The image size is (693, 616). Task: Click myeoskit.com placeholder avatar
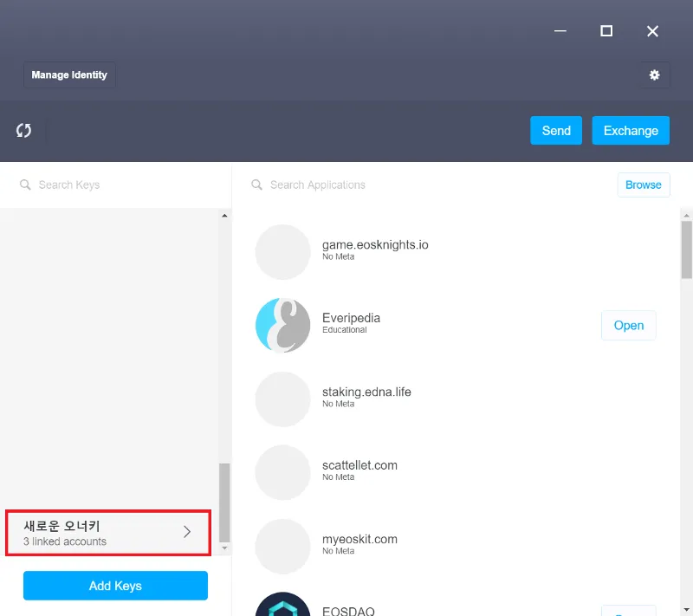click(x=283, y=546)
